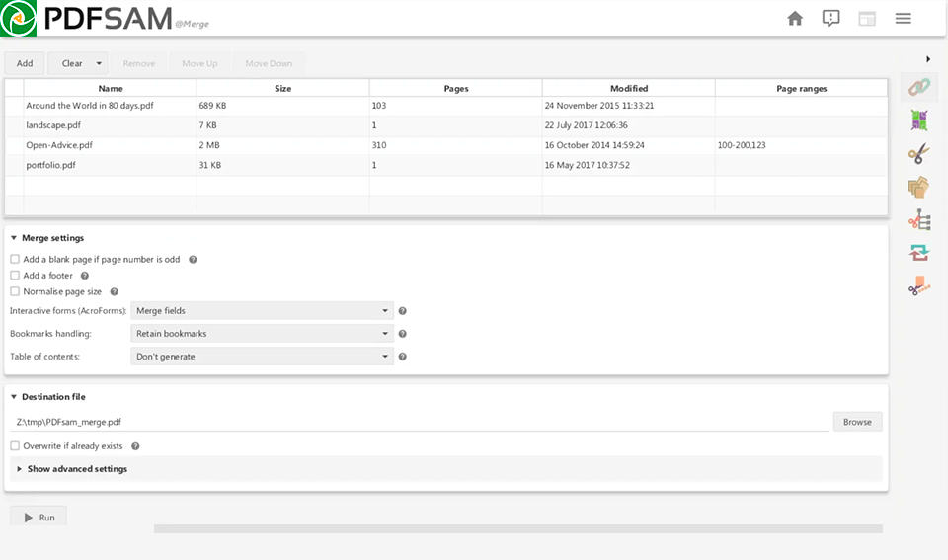Sort by the Size column header
Image resolution: width=948 pixels, height=560 pixels.
coord(283,88)
